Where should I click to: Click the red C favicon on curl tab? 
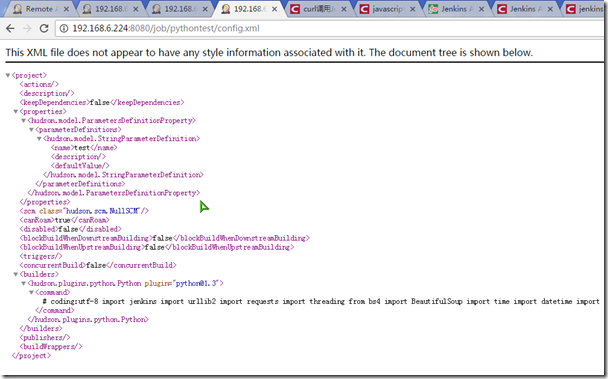tap(295, 9)
